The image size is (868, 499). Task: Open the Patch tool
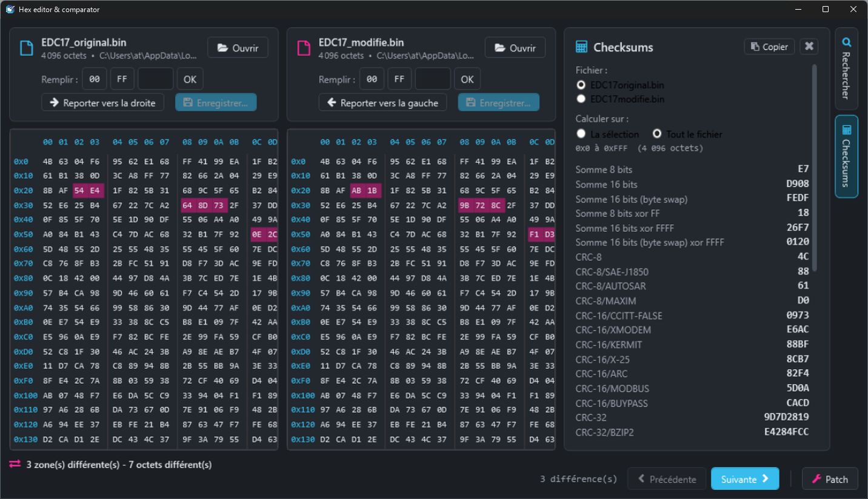830,479
